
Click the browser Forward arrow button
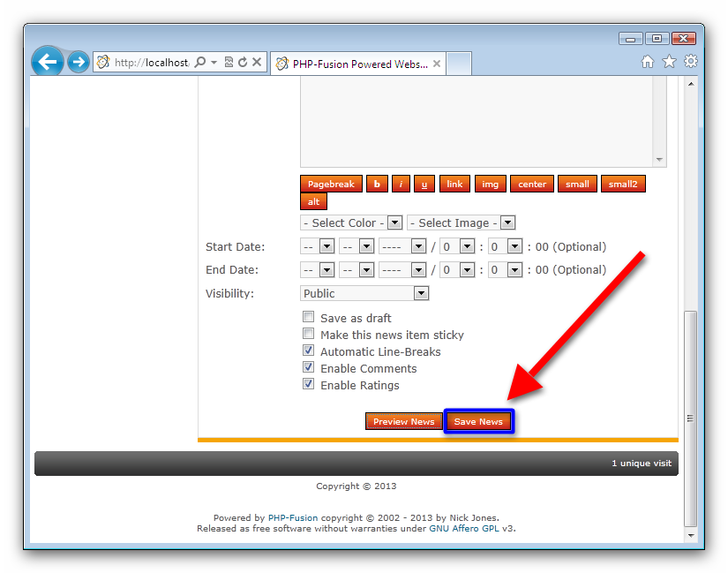79,62
